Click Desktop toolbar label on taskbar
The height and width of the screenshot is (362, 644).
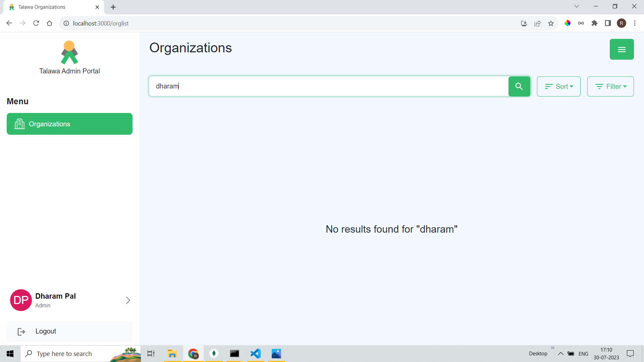[x=538, y=354]
